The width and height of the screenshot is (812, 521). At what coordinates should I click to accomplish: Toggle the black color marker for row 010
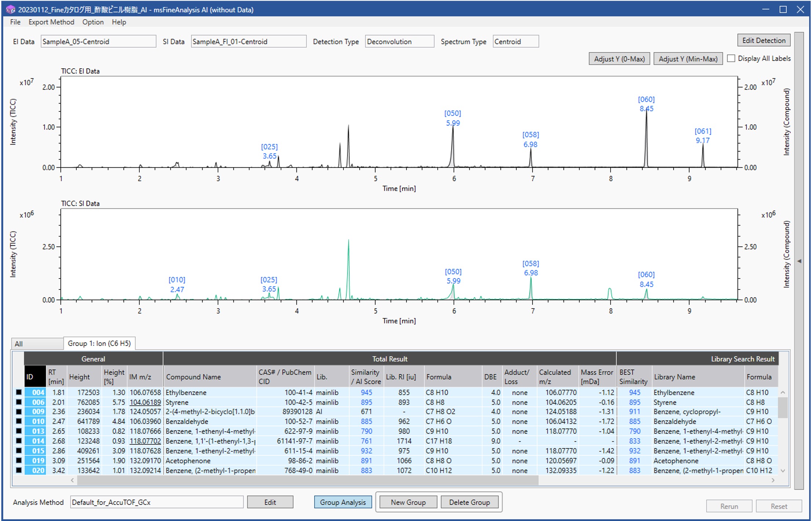coord(19,421)
